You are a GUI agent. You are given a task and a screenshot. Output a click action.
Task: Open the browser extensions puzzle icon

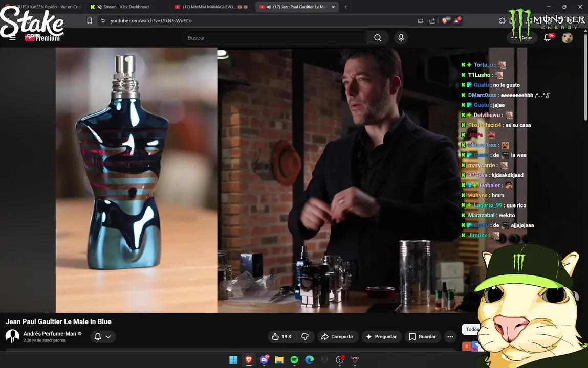click(502, 21)
